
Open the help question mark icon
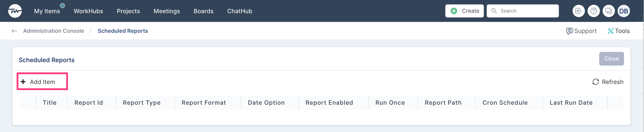pyautogui.click(x=594, y=11)
